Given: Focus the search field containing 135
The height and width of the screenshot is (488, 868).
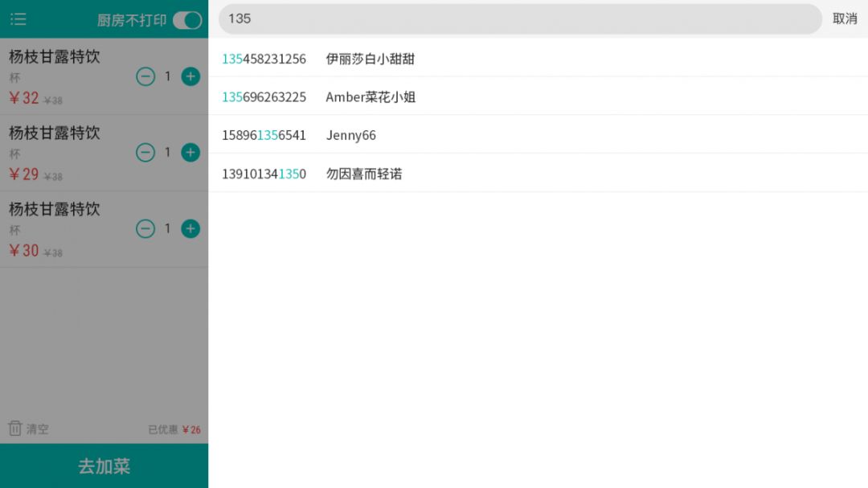Looking at the screenshot, I should pyautogui.click(x=519, y=18).
